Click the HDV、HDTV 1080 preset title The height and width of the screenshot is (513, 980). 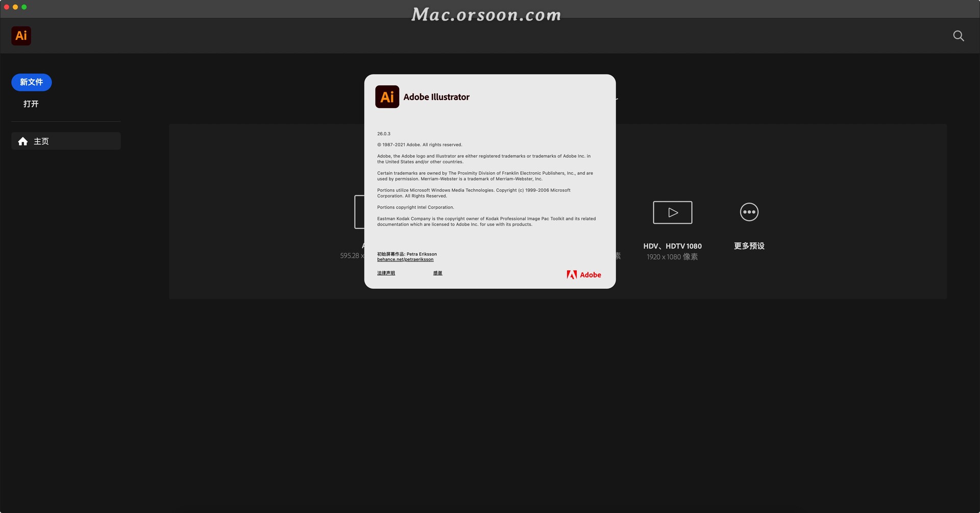672,246
